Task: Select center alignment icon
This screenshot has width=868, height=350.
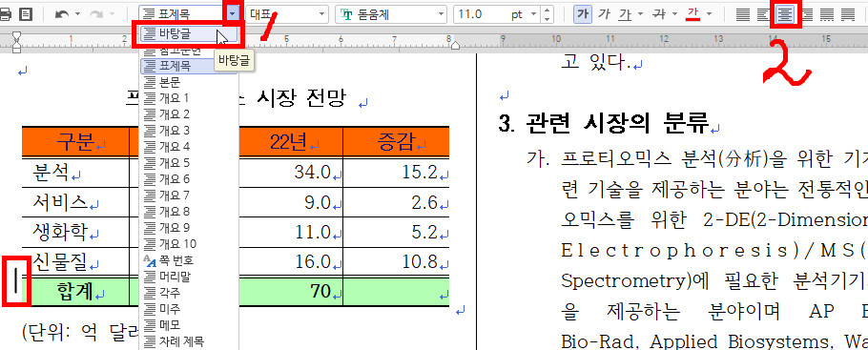Action: [x=786, y=15]
